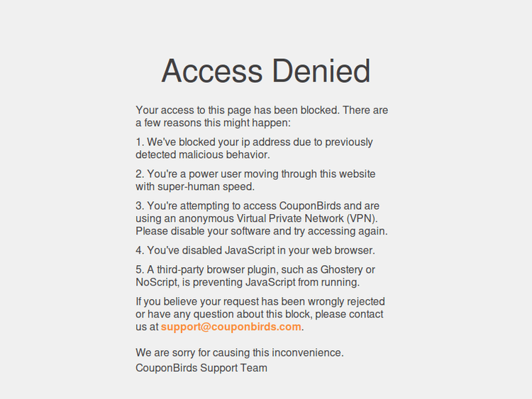Click the Access Denied heading
The image size is (532, 399).
point(266,71)
